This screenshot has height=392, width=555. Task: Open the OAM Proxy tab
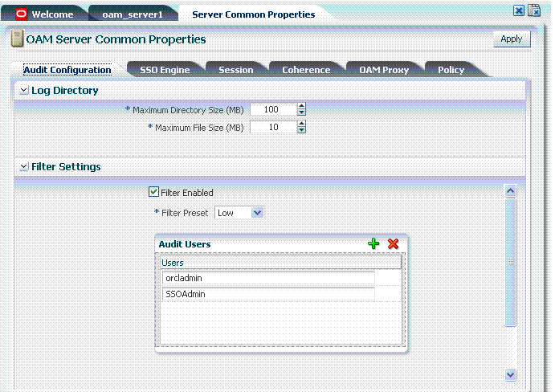coord(384,70)
